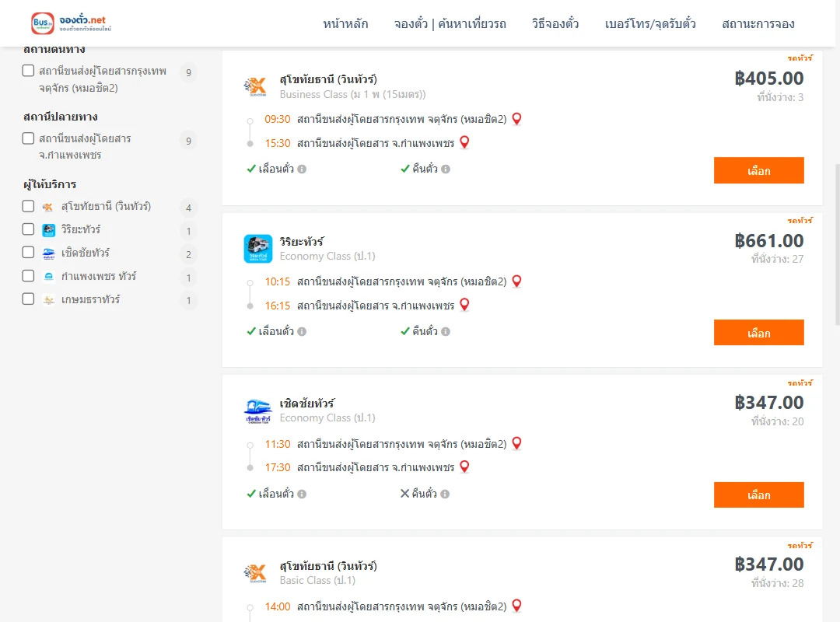Open map pin for 14:00 departure station
The height and width of the screenshot is (622, 840).
516,606
